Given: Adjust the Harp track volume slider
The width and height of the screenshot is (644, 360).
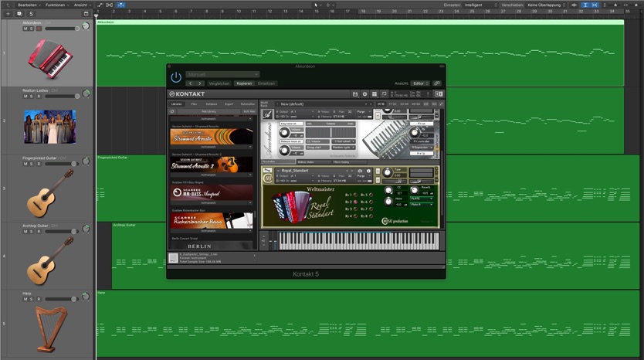Looking at the screenshot, I should click(63, 299).
